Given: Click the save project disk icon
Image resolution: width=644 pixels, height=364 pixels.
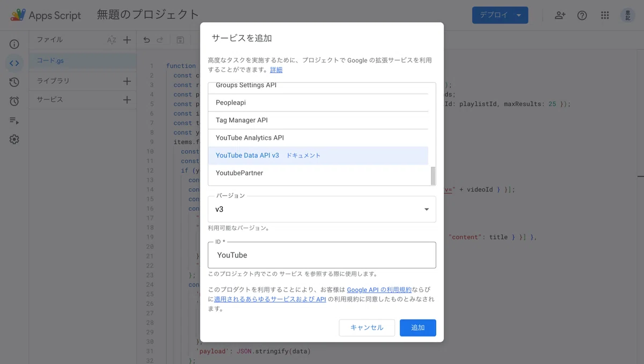Looking at the screenshot, I should [x=180, y=40].
